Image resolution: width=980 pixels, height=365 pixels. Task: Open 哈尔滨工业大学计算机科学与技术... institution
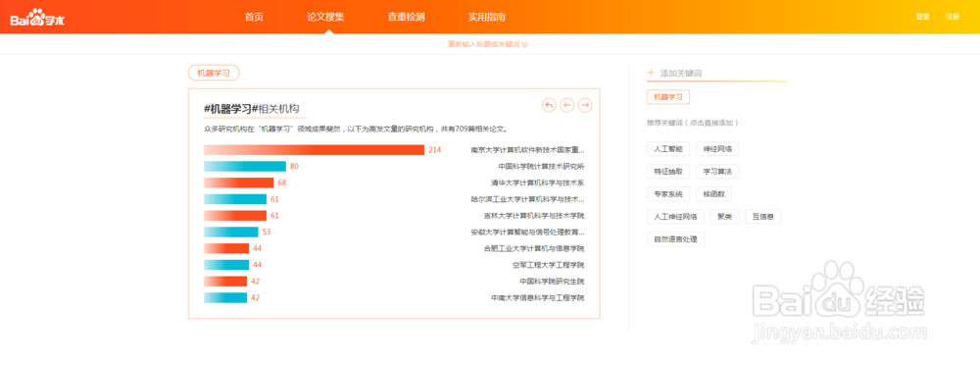click(x=527, y=199)
